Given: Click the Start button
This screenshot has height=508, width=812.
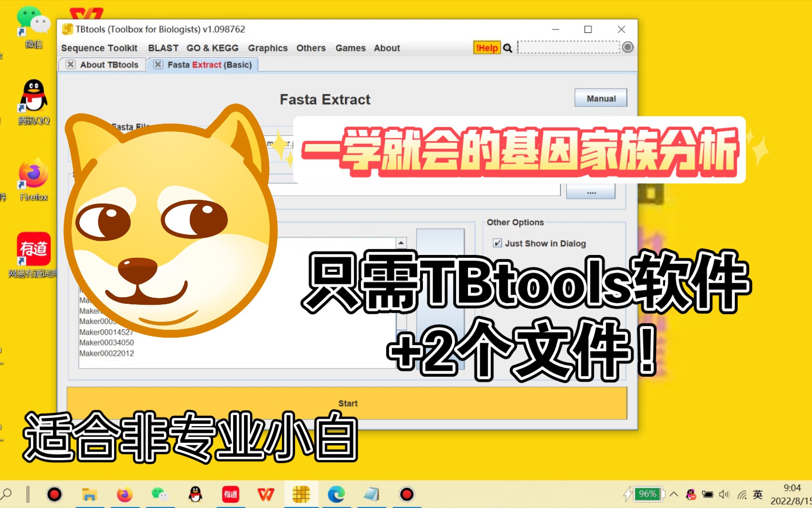Looking at the screenshot, I should [348, 403].
